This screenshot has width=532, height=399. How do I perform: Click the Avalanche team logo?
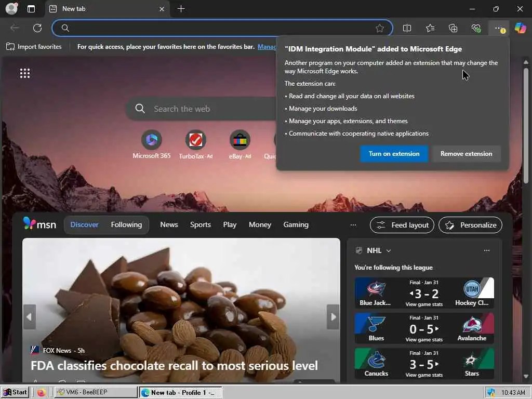tap(472, 324)
